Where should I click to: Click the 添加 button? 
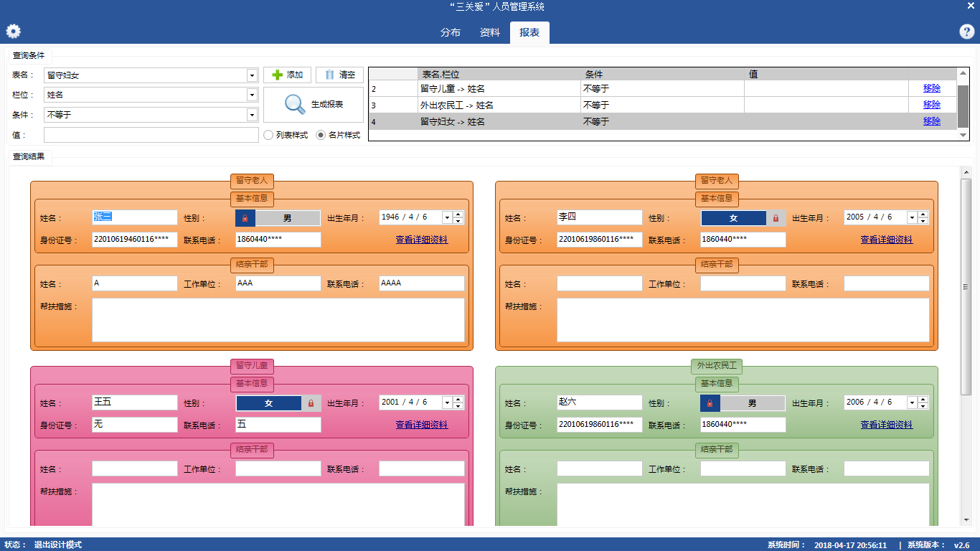tap(287, 75)
